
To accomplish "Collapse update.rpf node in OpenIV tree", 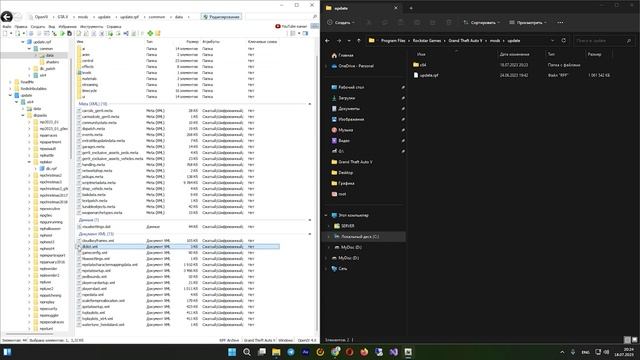I will tap(23, 42).
